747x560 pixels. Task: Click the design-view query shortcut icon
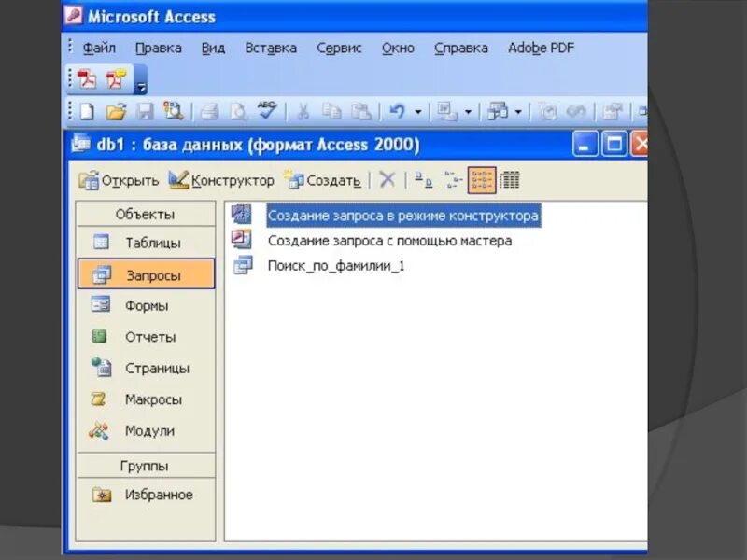pos(242,215)
